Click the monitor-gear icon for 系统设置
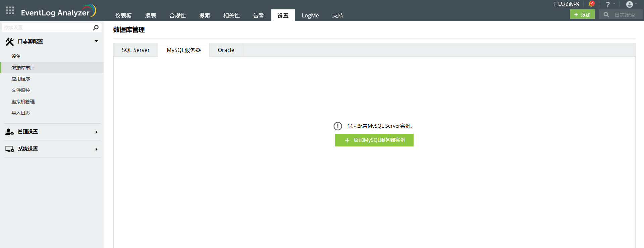The width and height of the screenshot is (644, 248). 9,149
